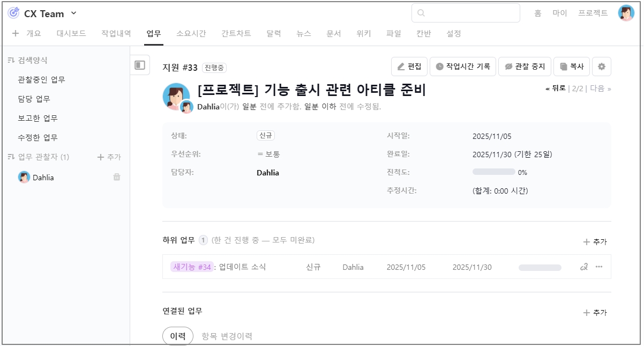Collapse the 검색양식 sidebar section
This screenshot has width=644, height=346.
11,60
